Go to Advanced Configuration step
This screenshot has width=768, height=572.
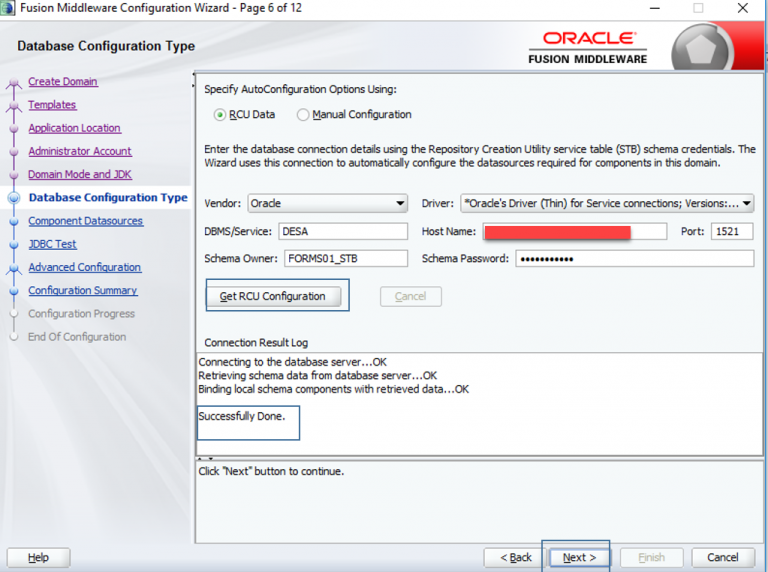tap(85, 267)
